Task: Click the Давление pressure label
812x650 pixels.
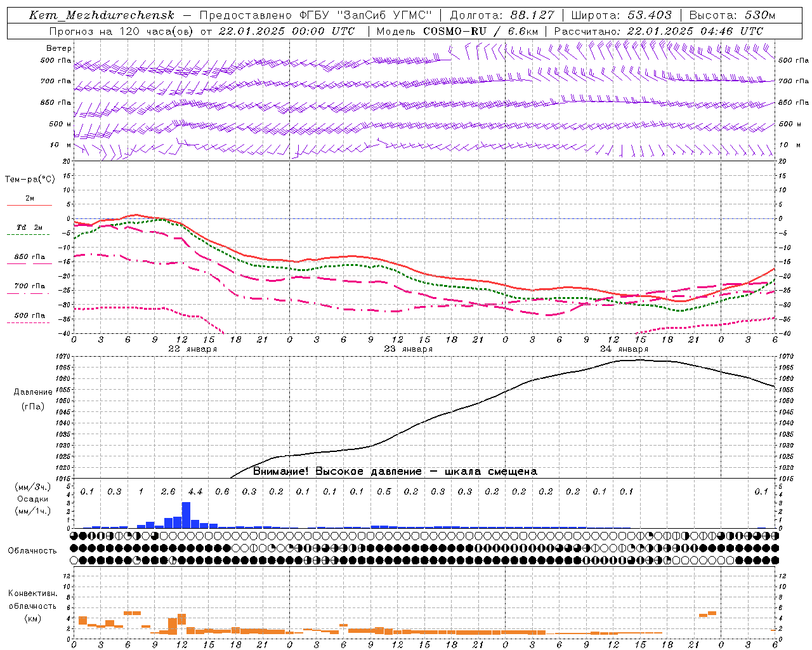Action: [x=33, y=392]
